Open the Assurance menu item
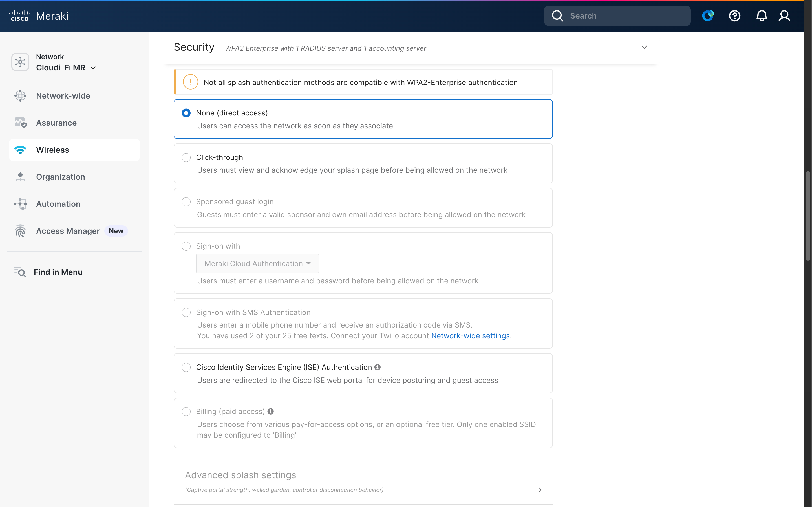This screenshot has height=507, width=812. (x=56, y=123)
